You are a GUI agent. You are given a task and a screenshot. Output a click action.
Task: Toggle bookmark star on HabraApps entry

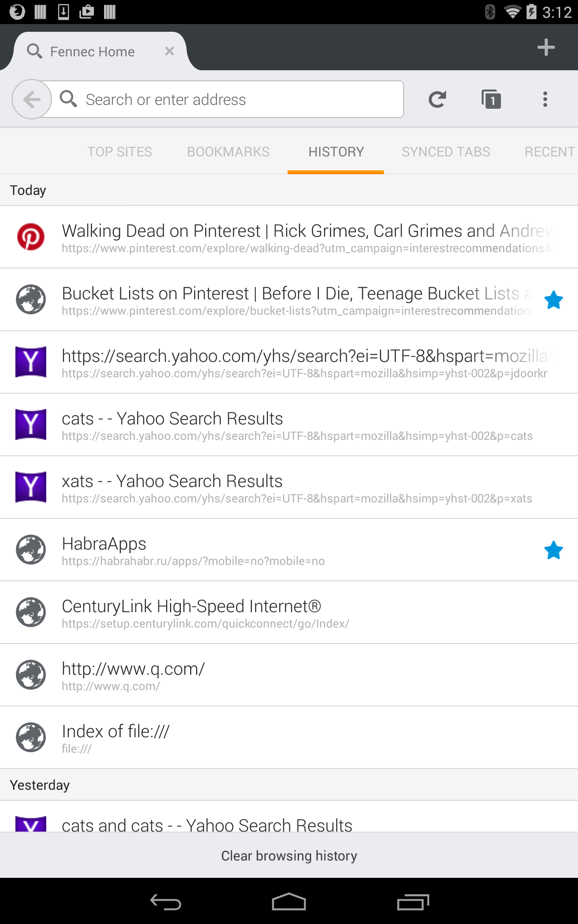553,550
